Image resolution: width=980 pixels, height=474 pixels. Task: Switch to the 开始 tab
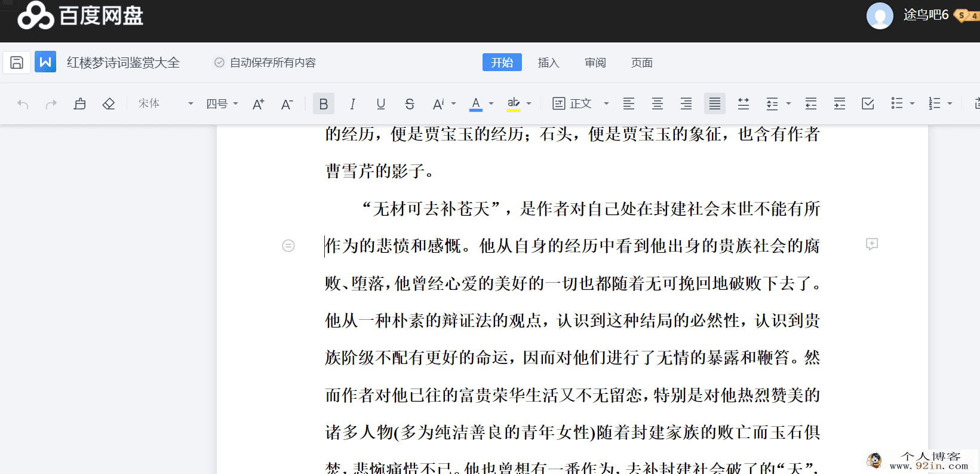tap(502, 62)
